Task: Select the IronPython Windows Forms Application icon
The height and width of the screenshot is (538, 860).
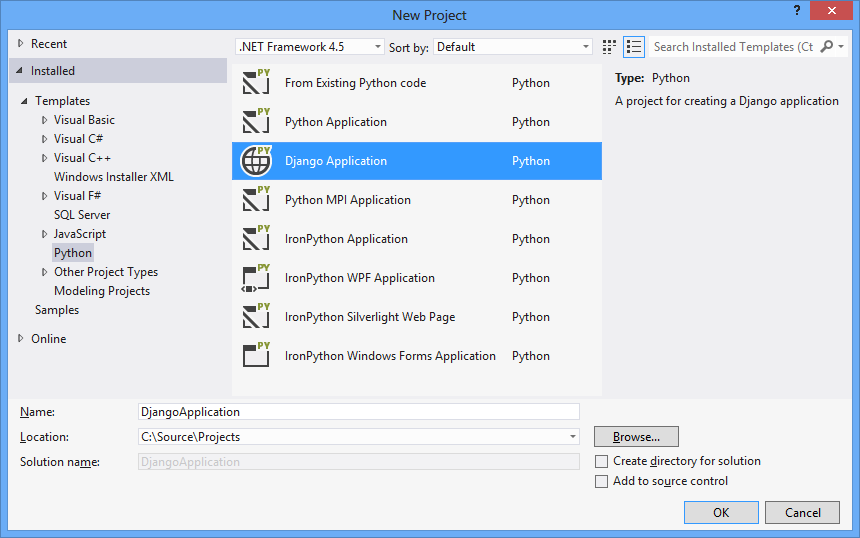Action: point(256,355)
